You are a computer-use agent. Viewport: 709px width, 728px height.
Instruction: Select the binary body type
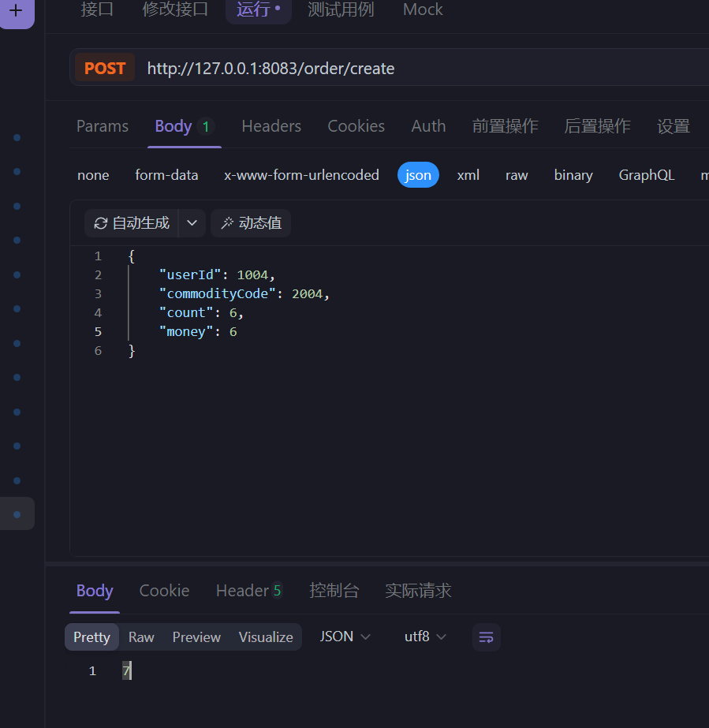coord(573,175)
